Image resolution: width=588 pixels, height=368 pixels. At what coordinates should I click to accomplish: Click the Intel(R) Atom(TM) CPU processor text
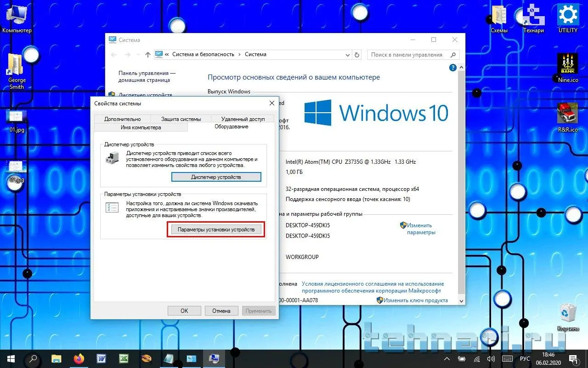(x=351, y=162)
